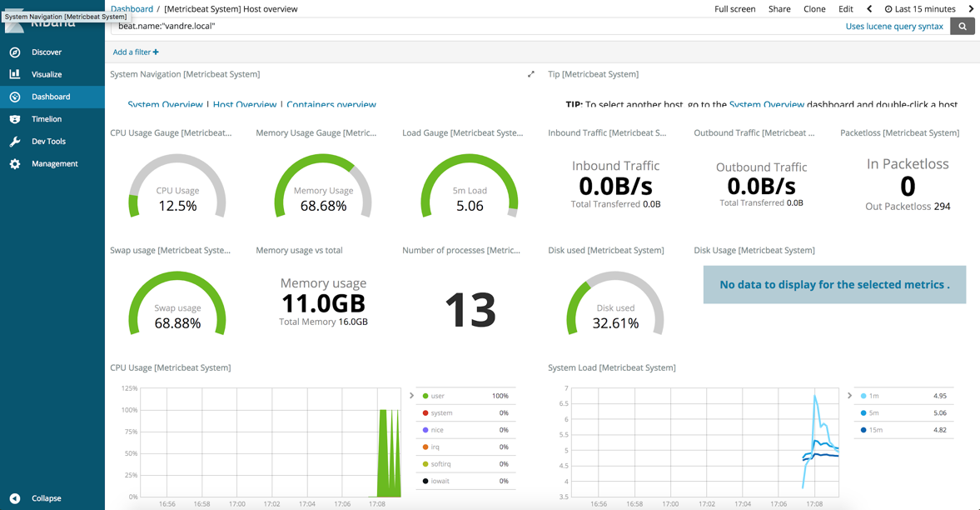Click Add a filter
This screenshot has width=980, height=510.
[136, 52]
